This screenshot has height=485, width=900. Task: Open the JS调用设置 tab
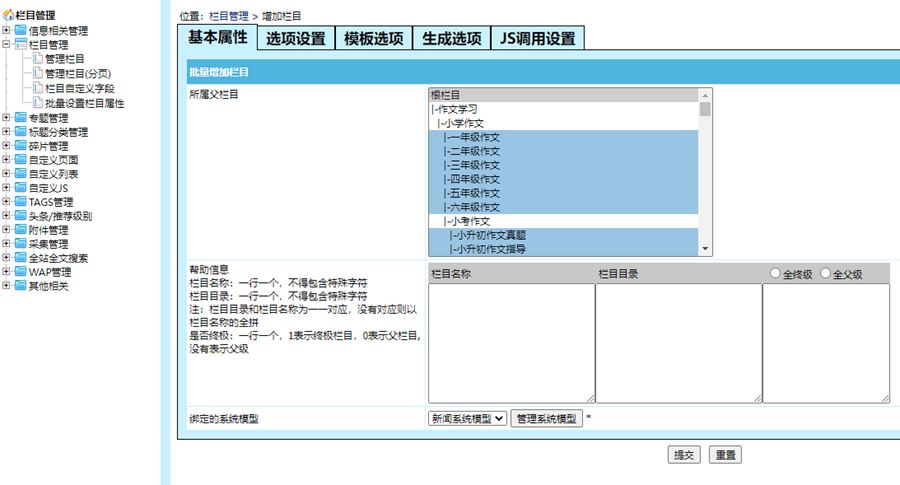pos(537,39)
